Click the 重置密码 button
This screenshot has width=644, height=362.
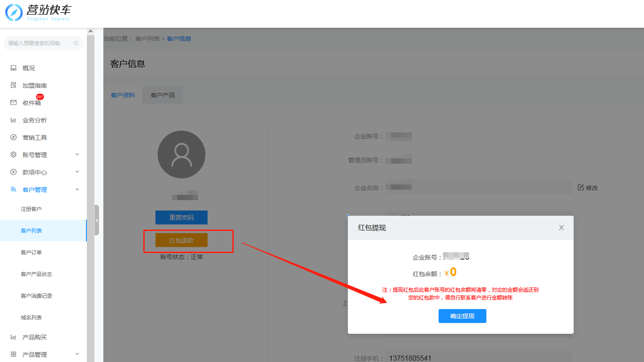point(182,217)
